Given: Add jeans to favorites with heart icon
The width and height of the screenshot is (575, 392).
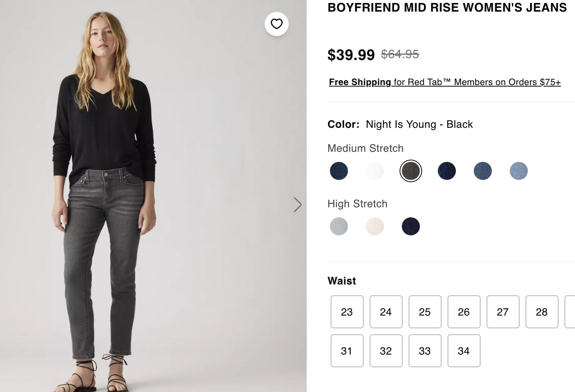Looking at the screenshot, I should 277,24.
